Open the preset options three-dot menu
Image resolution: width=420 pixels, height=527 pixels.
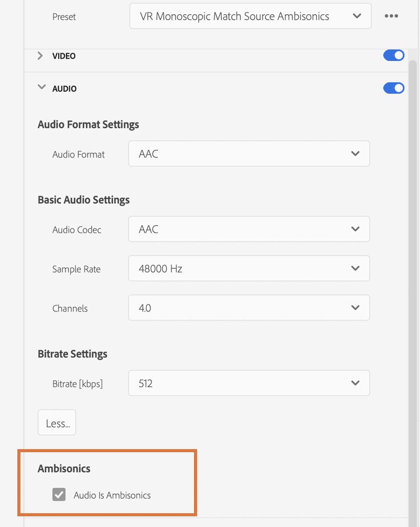coord(391,16)
